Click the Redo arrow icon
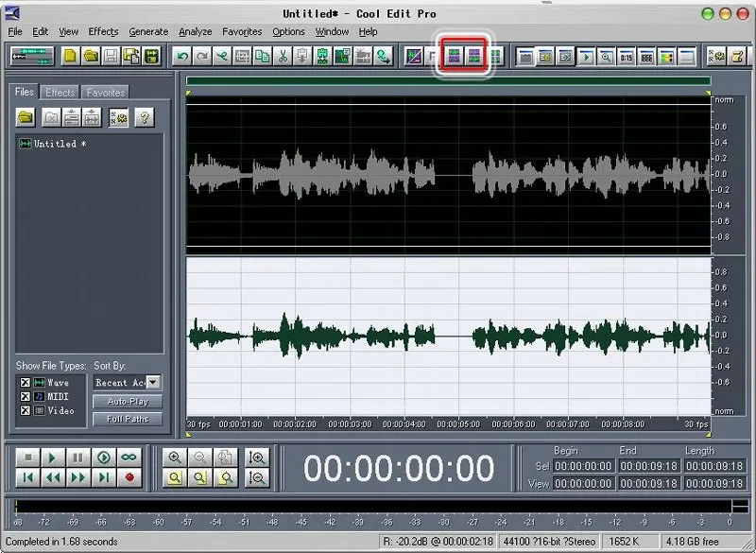 (202, 57)
